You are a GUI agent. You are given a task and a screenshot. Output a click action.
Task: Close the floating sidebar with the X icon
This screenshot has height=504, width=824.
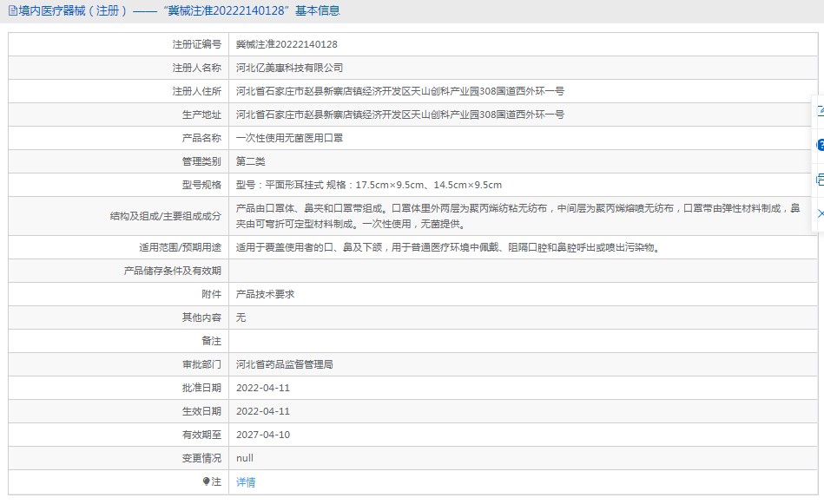819,213
